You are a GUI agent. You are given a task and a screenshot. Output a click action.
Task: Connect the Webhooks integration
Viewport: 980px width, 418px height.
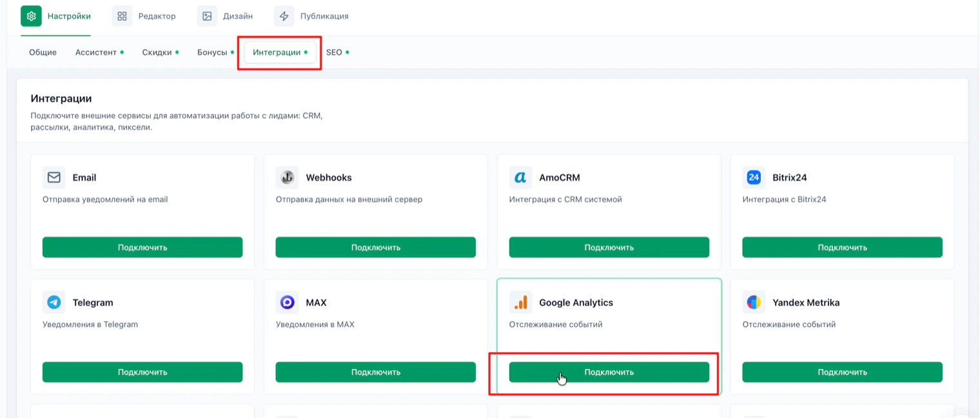pyautogui.click(x=376, y=247)
